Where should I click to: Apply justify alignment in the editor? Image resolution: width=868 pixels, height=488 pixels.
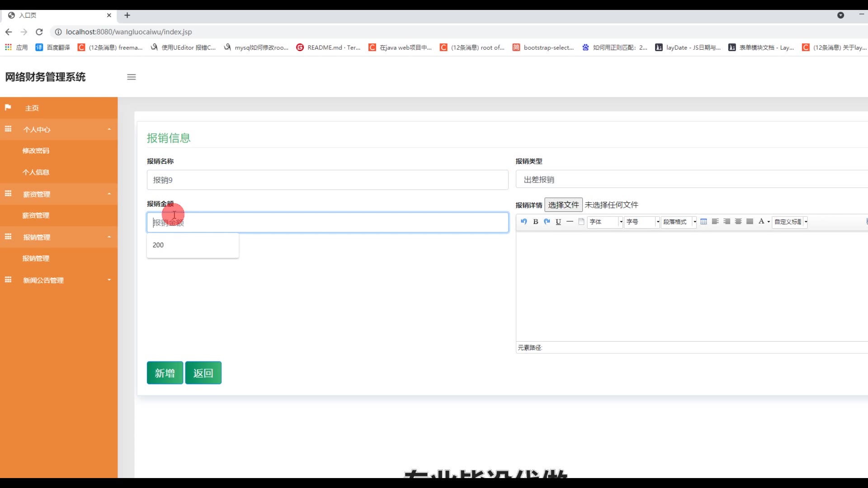(750, 221)
